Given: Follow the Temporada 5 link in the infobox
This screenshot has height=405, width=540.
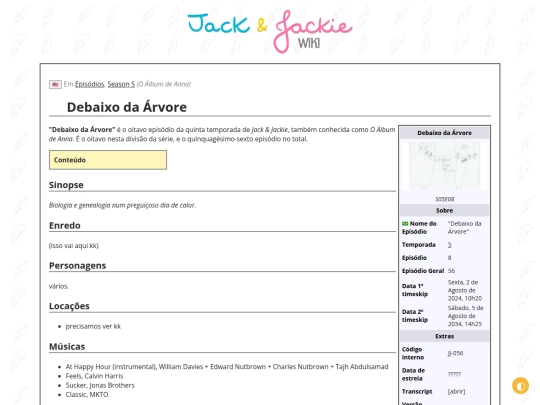Looking at the screenshot, I should 449,245.
